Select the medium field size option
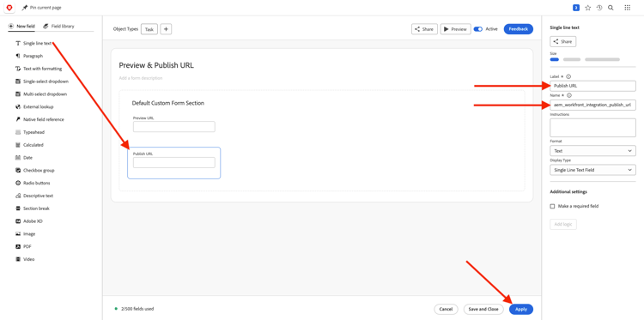The image size is (644, 320). 572,59
